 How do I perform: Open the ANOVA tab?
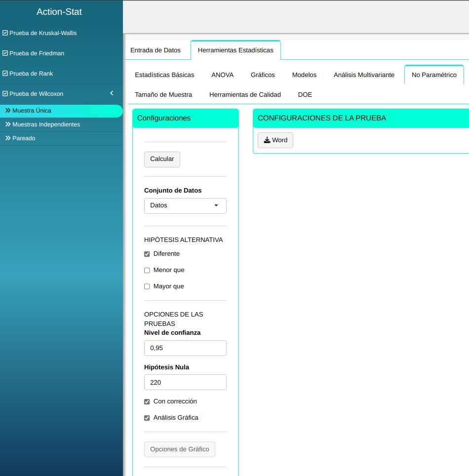pyautogui.click(x=222, y=75)
